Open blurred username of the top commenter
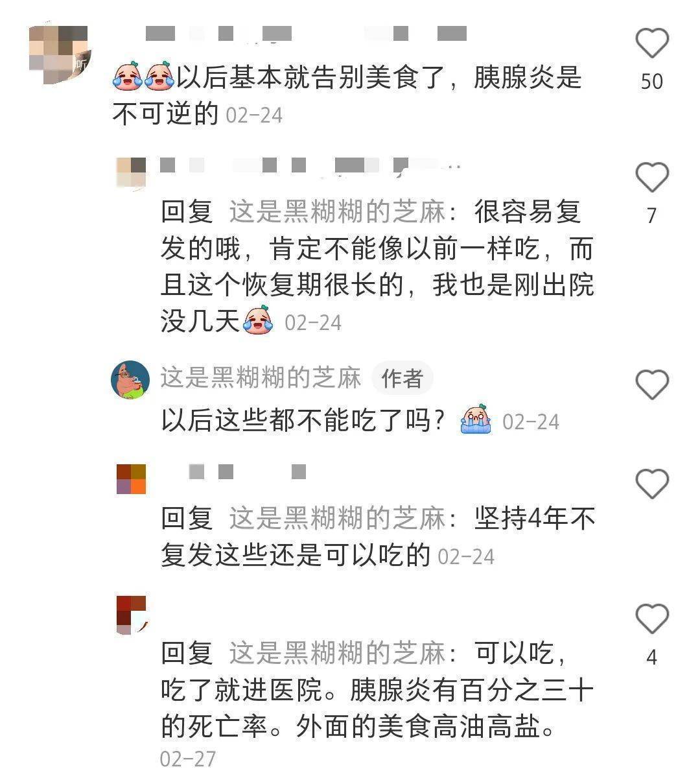This screenshot has width=700, height=769. (x=307, y=33)
